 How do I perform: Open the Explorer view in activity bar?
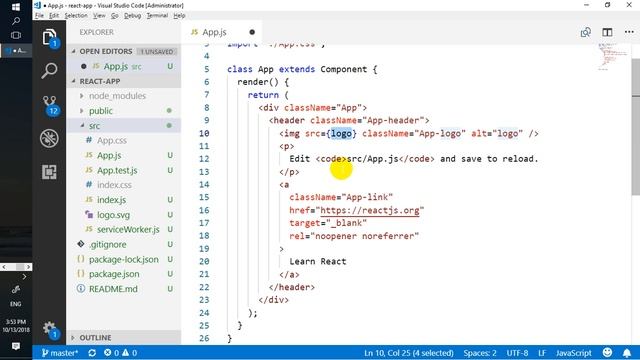coord(49,38)
